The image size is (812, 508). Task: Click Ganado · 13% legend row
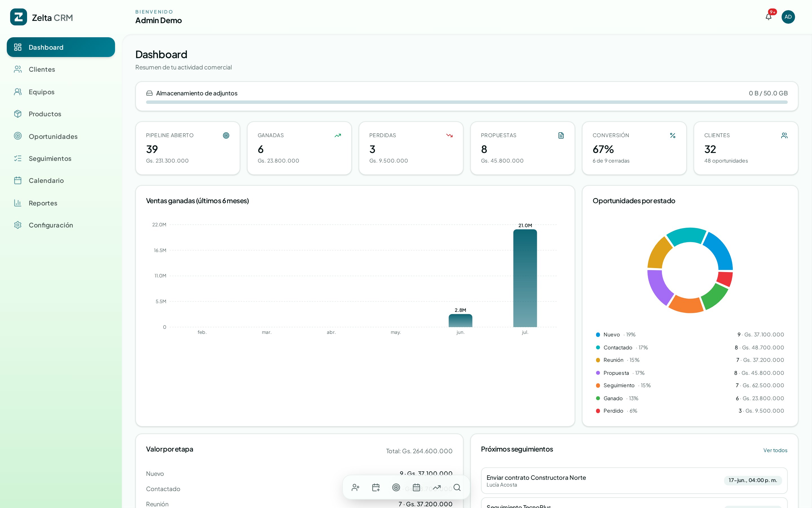click(690, 398)
